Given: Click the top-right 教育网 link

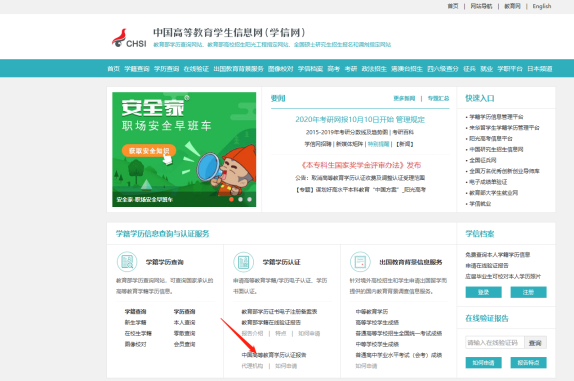Looking at the screenshot, I should pyautogui.click(x=512, y=6).
